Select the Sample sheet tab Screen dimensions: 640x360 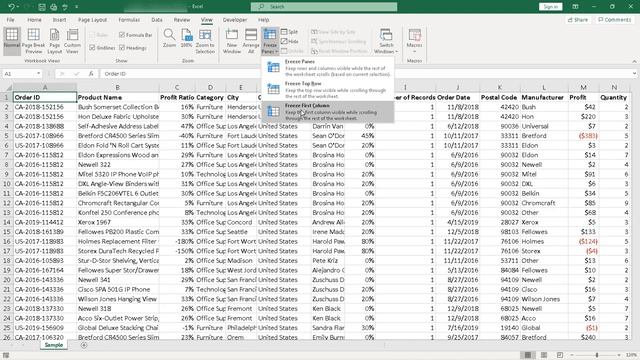coord(53,345)
